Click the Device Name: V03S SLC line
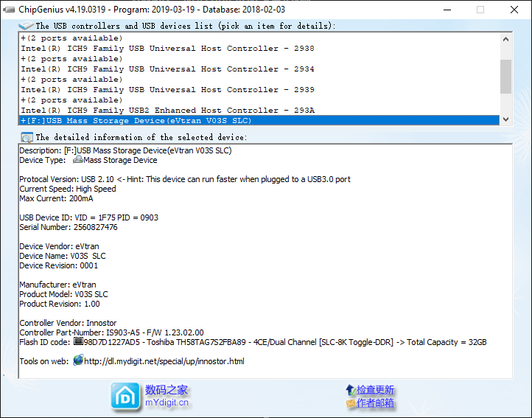This screenshot has height=418, width=532. [x=63, y=256]
